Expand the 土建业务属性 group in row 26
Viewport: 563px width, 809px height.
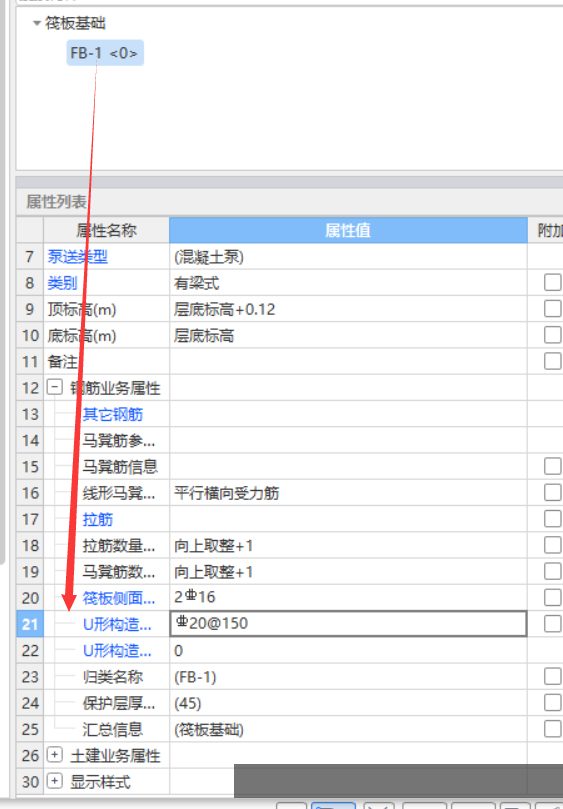point(55,755)
